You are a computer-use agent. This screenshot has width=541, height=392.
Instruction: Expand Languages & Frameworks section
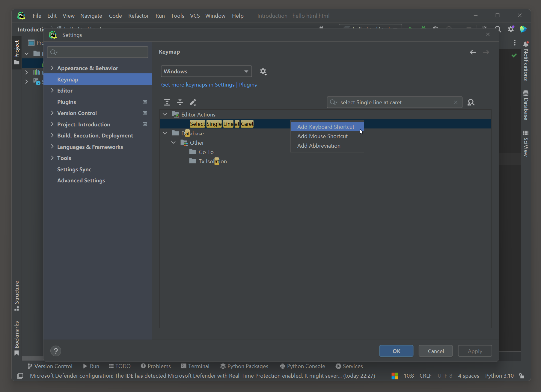coord(52,146)
